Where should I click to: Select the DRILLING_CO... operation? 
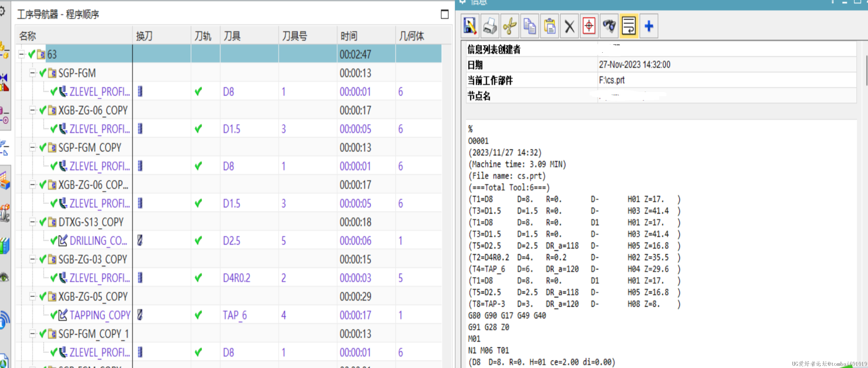tap(99, 241)
